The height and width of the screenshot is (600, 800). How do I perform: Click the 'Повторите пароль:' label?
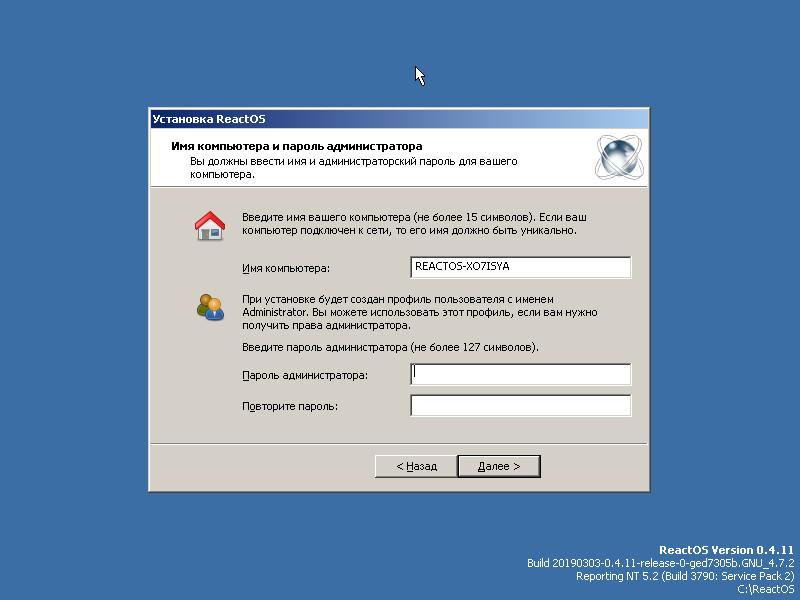tap(290, 407)
